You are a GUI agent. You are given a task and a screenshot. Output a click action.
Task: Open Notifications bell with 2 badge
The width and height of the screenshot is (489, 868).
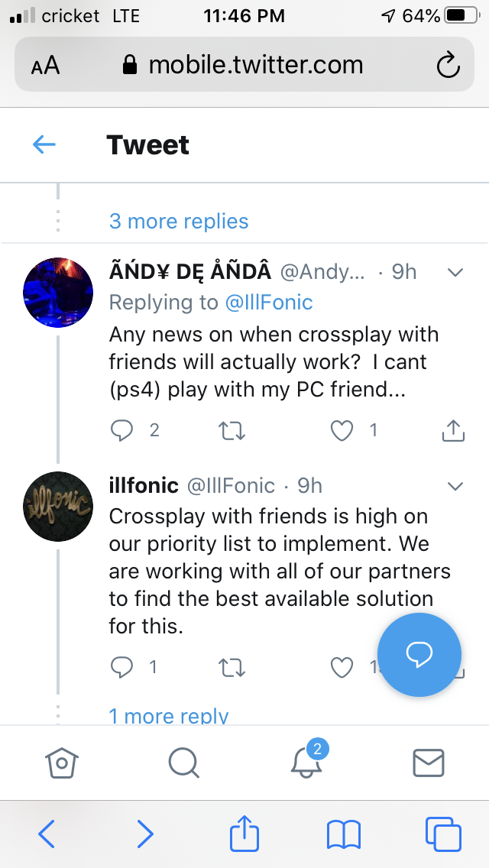(306, 762)
